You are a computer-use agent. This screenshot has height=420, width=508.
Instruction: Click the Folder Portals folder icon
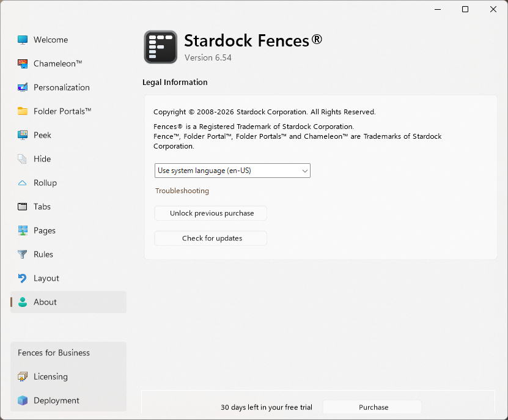[x=23, y=111]
